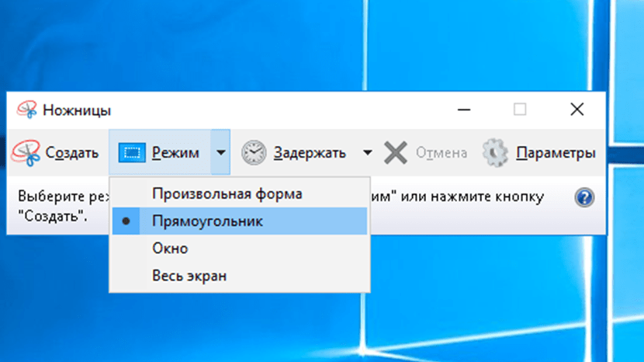Select the Прямоугольник radio bullet option
Screen dimensions: 644x362
(x=126, y=221)
